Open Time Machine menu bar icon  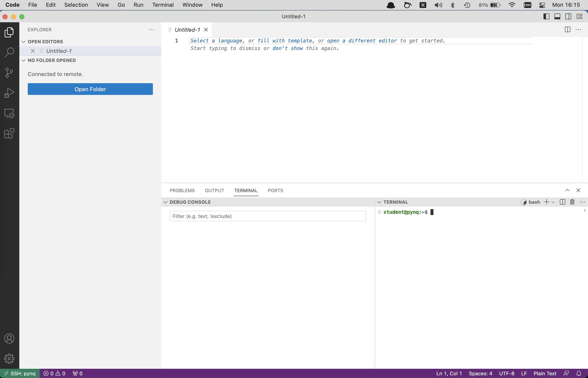[467, 5]
